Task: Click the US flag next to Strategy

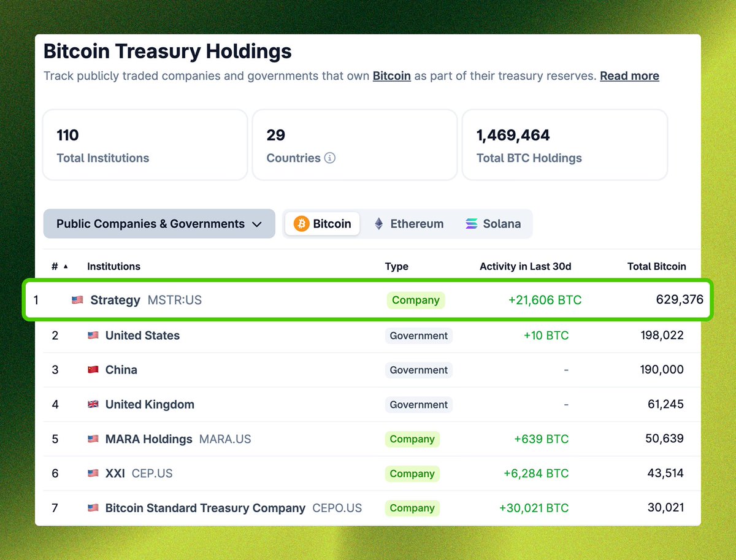Action: 77,301
